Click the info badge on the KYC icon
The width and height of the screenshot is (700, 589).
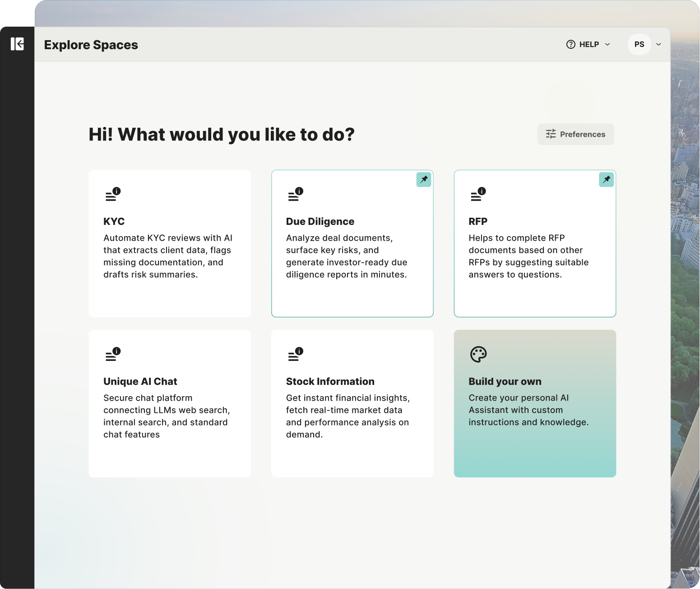pos(117,191)
